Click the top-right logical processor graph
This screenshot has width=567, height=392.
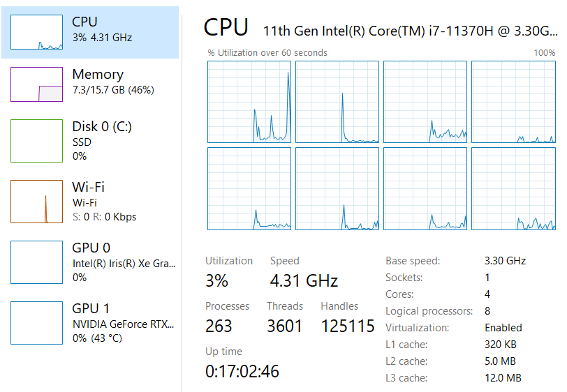point(513,102)
